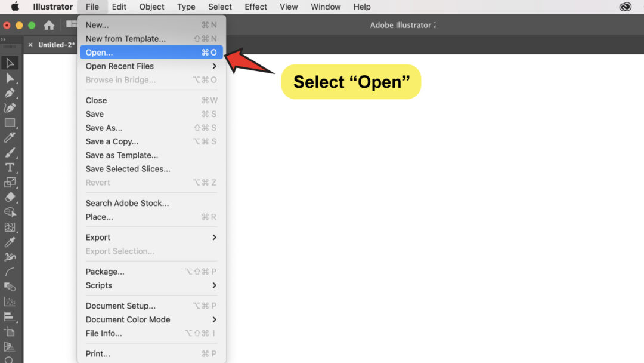Select the Bar Graph tool
This screenshot has width=644, height=363.
pyautogui.click(x=10, y=316)
